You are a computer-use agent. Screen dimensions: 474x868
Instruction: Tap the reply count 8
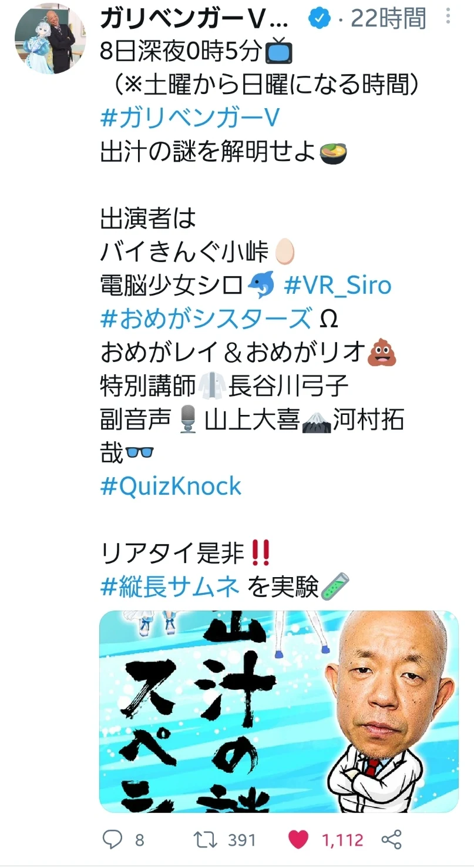click(x=139, y=840)
